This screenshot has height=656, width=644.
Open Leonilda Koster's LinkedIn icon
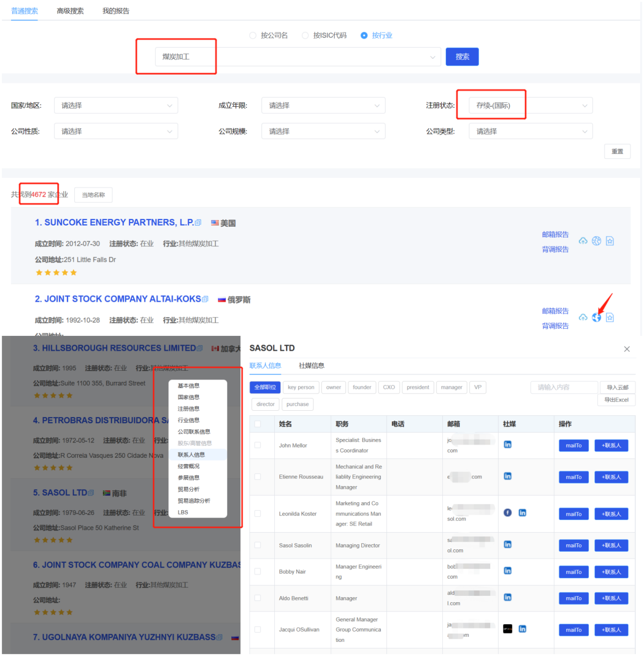(523, 513)
